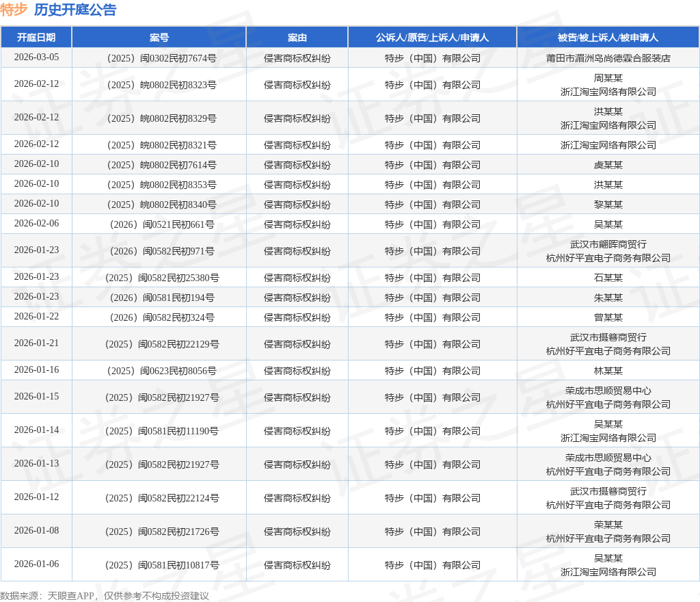Select case number (2026)闽0521民初661号

pos(161,224)
